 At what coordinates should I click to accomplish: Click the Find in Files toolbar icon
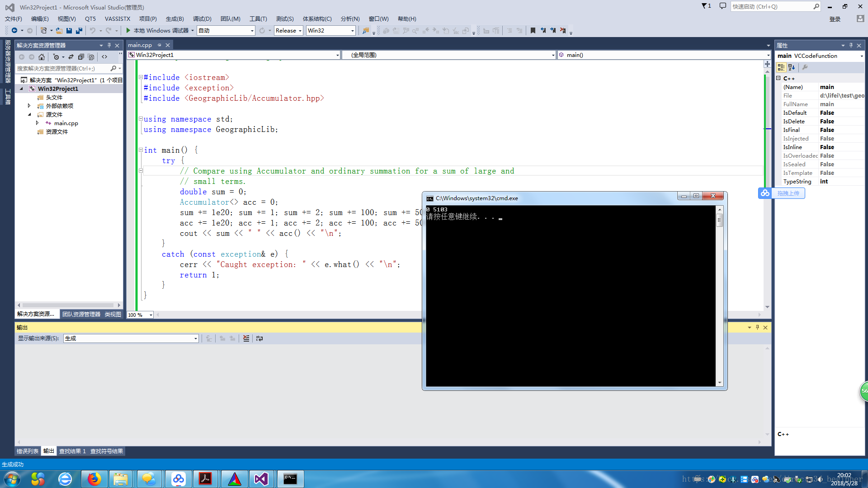click(x=366, y=31)
